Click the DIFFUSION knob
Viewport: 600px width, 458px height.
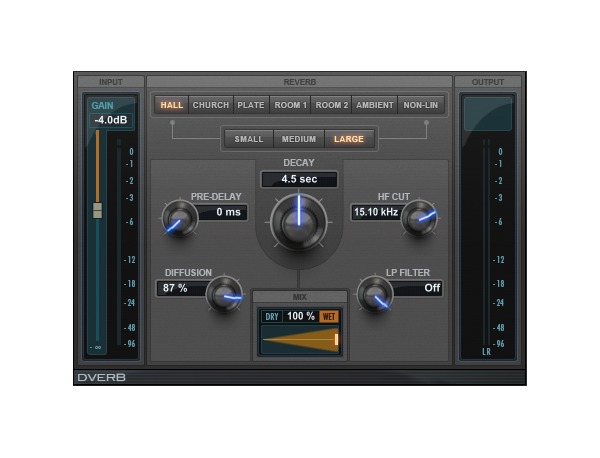(x=224, y=294)
